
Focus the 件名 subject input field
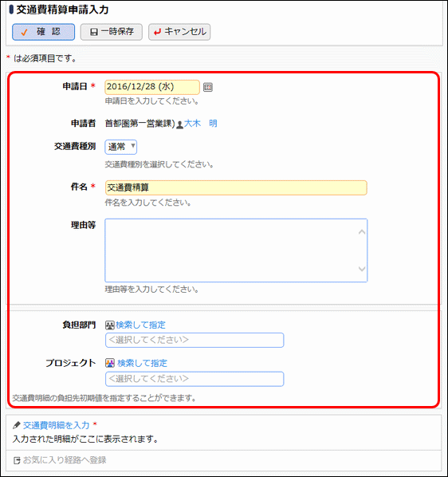click(x=236, y=187)
